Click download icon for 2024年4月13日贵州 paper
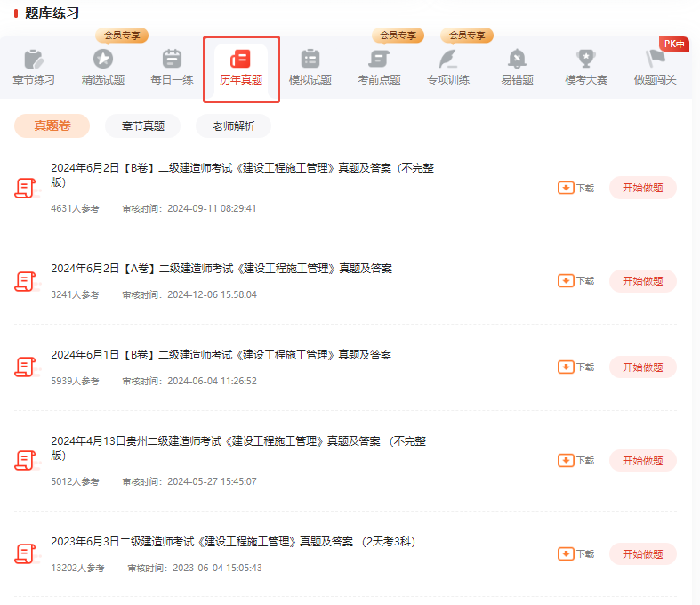Viewport: 700px width, 605px height. 566,460
